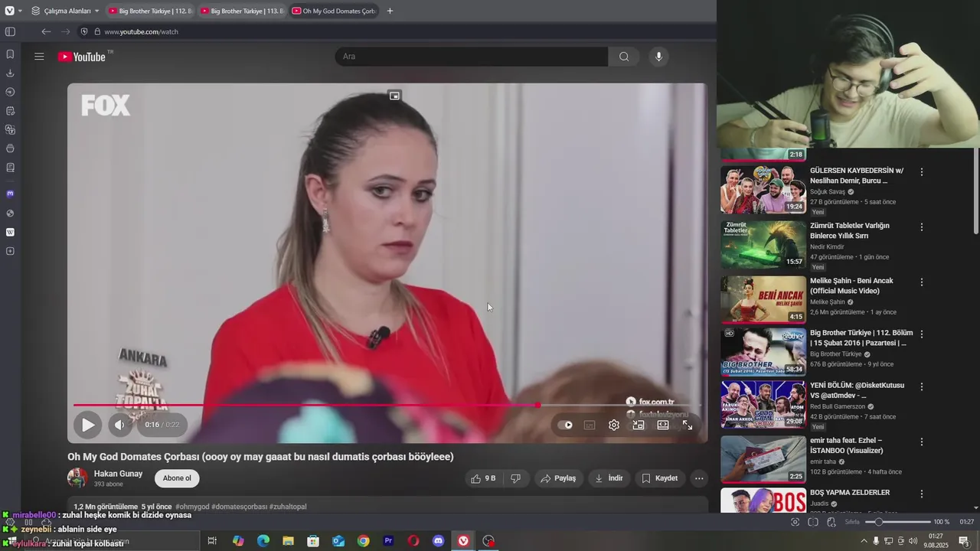Open the Bookmarks panel in Vivaldi sidebar
Image resolution: width=980 pixels, height=551 pixels.
pyautogui.click(x=10, y=54)
